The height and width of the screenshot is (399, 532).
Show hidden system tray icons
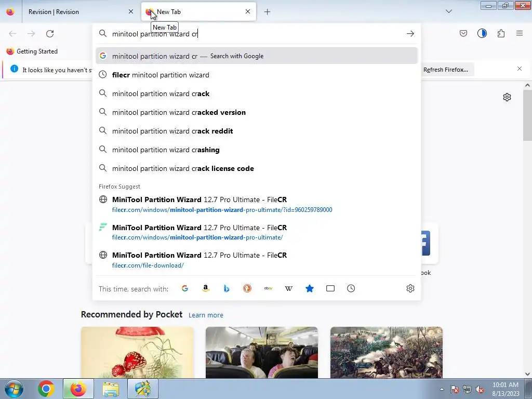click(442, 390)
